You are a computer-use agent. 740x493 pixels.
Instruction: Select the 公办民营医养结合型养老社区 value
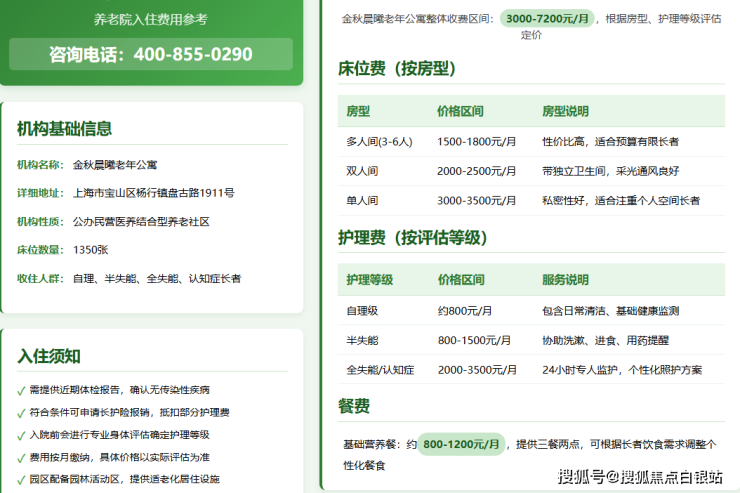(141, 222)
